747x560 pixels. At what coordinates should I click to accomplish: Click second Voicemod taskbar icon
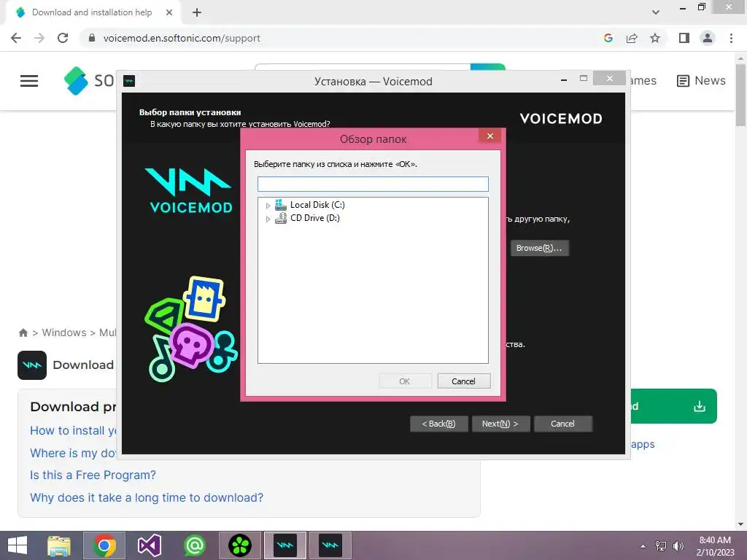[x=330, y=545]
